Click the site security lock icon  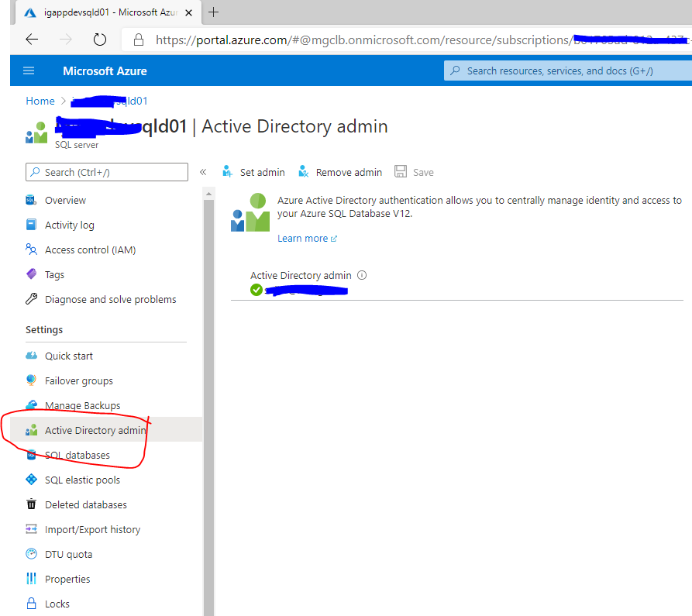139,40
